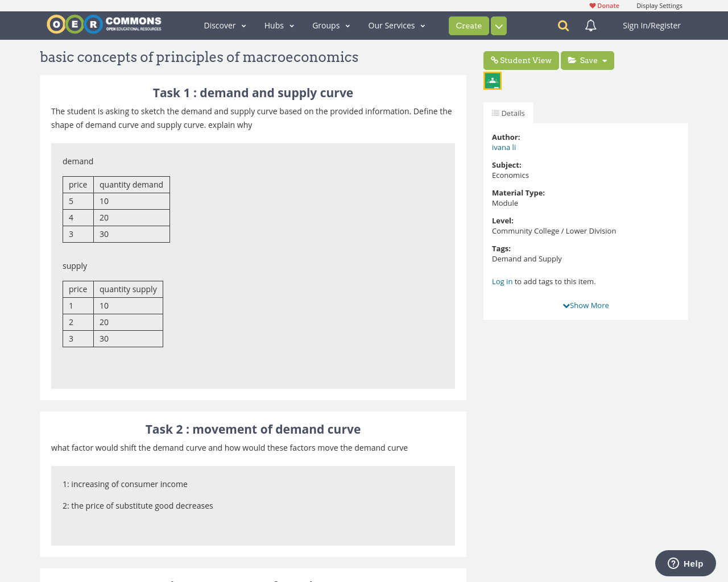Open the Hubs menu
This screenshot has width=728, height=582.
[279, 26]
